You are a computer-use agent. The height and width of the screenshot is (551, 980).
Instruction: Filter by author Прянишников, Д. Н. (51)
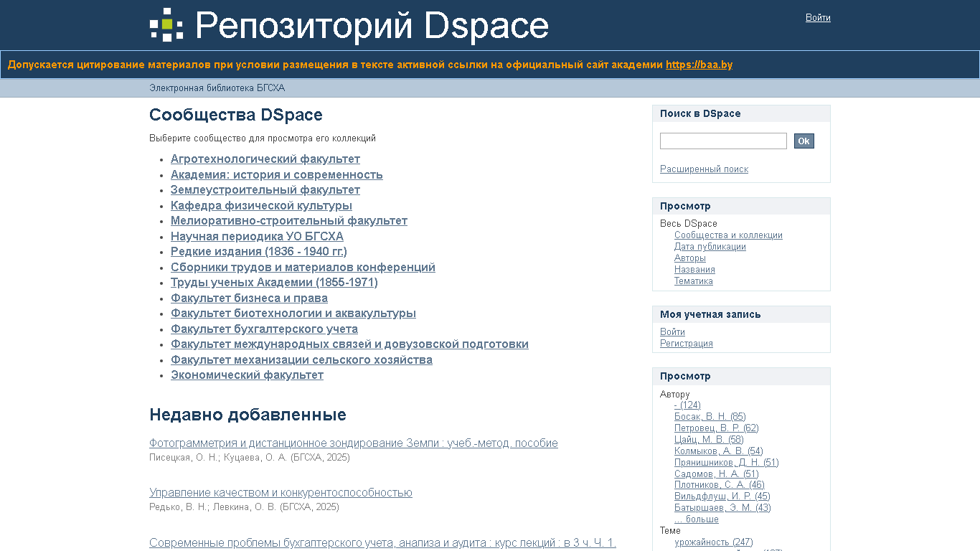(x=726, y=463)
